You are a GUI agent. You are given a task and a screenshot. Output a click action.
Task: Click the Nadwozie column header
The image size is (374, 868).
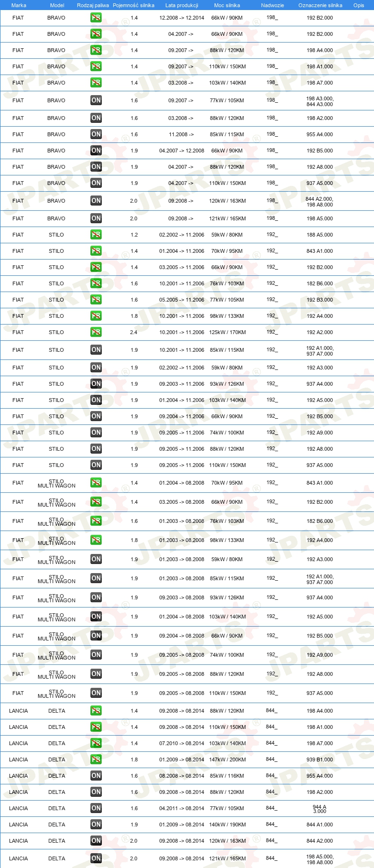coord(273,5)
